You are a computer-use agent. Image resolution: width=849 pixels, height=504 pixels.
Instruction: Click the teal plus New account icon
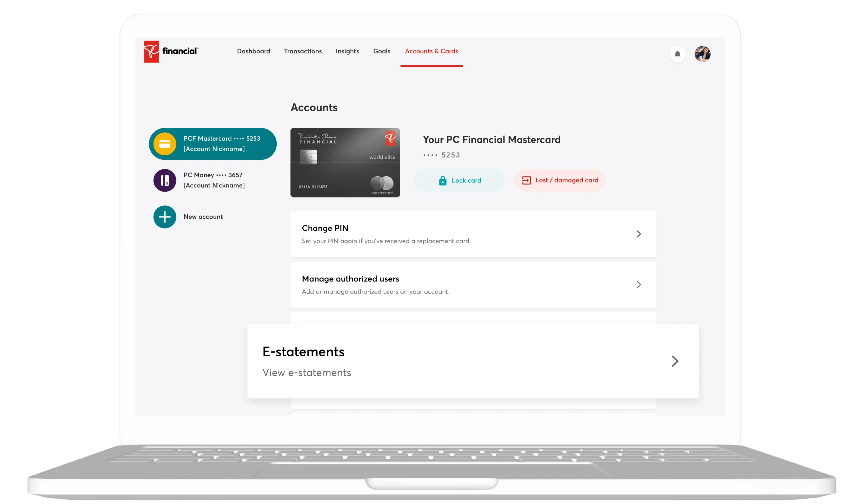click(x=165, y=217)
